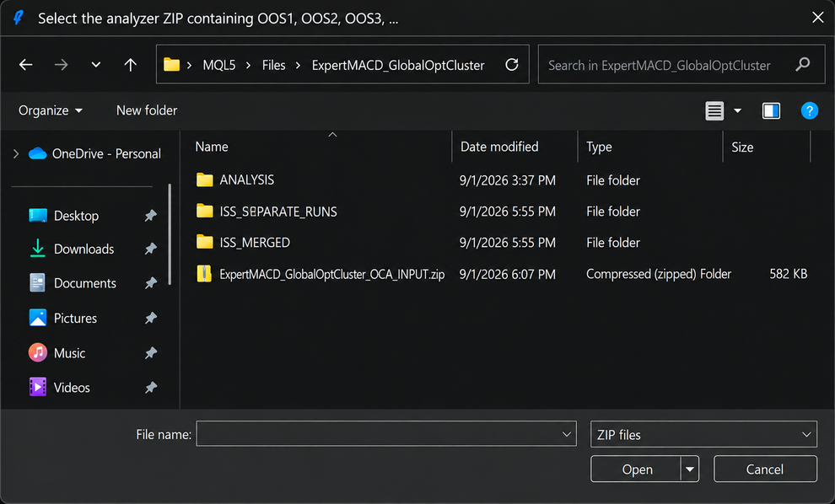Viewport: 835px width, 504px height.
Task: Click the pin icon beside Videos
Action: click(151, 388)
